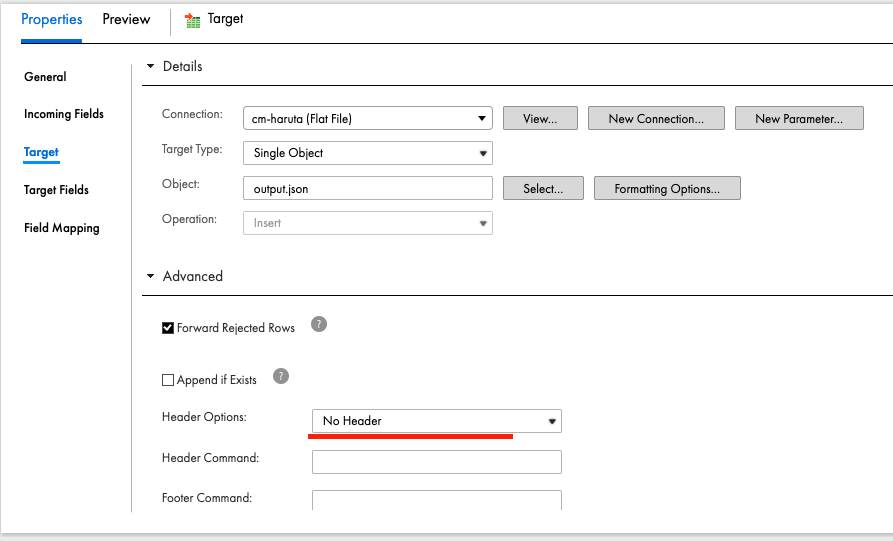Click the Target title text in header
The width and height of the screenshot is (893, 541).
pyautogui.click(x=226, y=19)
